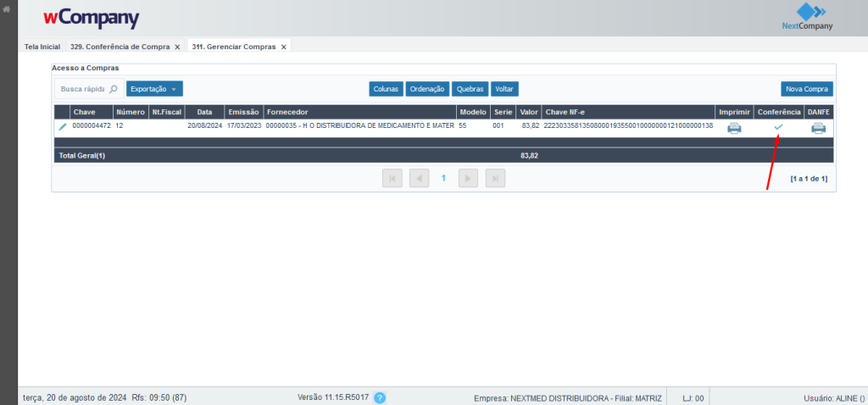Switch to the 329. Conferência de Compra tab
868x405 pixels.
click(x=120, y=47)
